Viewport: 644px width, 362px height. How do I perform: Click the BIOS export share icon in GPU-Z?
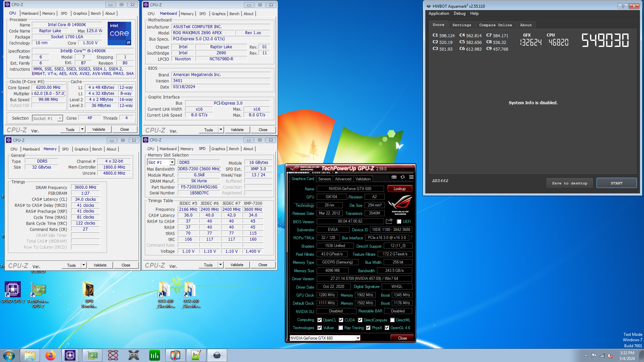(x=389, y=221)
